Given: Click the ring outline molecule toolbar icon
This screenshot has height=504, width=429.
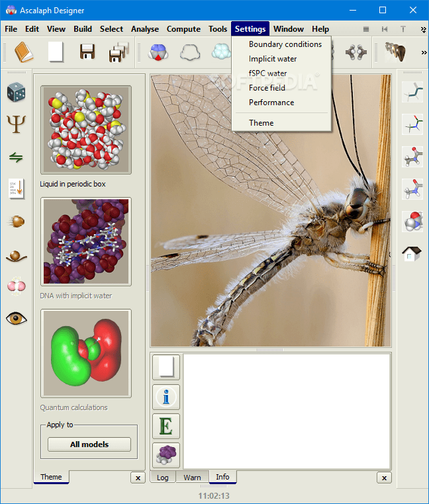Looking at the screenshot, I should coord(190,52).
